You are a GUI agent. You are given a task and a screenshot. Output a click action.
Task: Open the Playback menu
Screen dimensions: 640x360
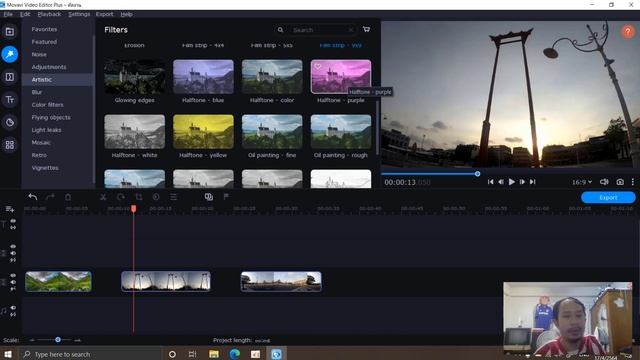click(49, 14)
